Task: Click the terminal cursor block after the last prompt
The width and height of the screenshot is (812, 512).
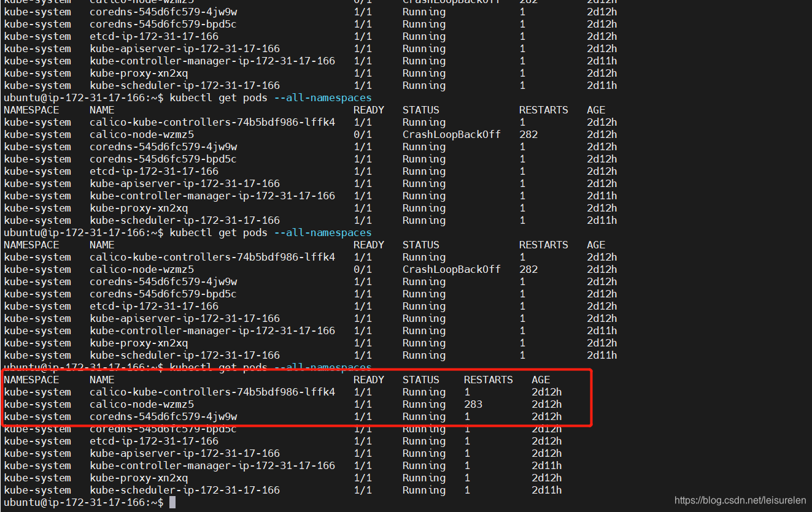Action: click(172, 502)
